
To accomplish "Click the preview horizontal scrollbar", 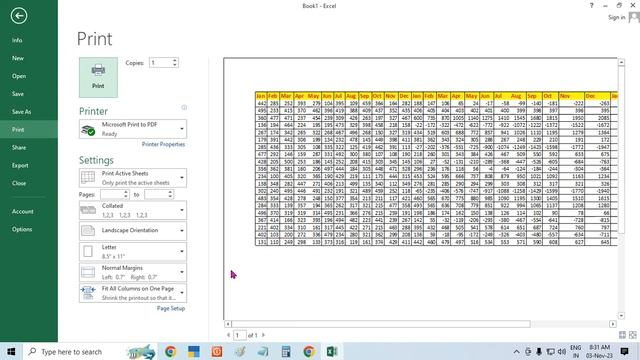I will pyautogui.click(x=381, y=324).
